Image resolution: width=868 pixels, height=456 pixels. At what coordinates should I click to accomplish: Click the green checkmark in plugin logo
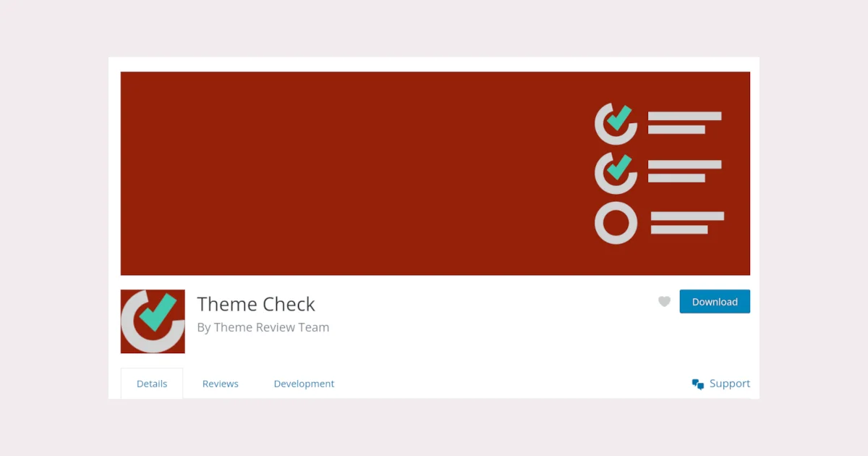coord(158,312)
